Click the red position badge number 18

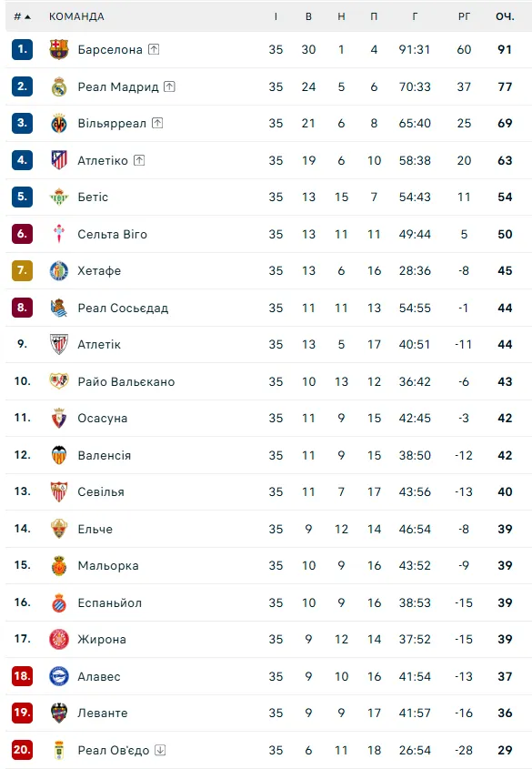tap(22, 676)
